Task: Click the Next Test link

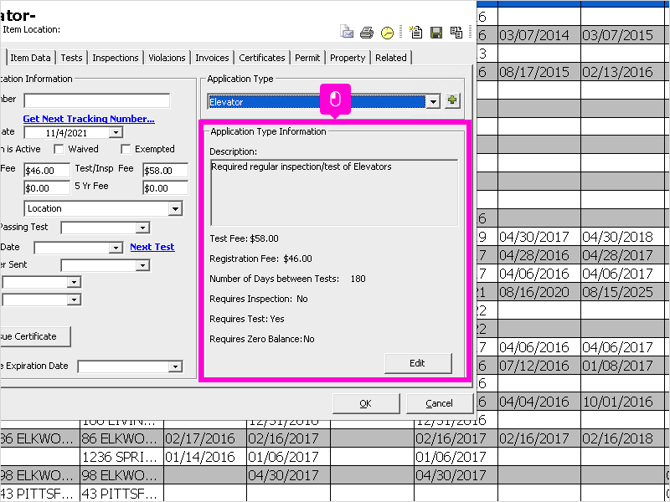Action: click(152, 247)
